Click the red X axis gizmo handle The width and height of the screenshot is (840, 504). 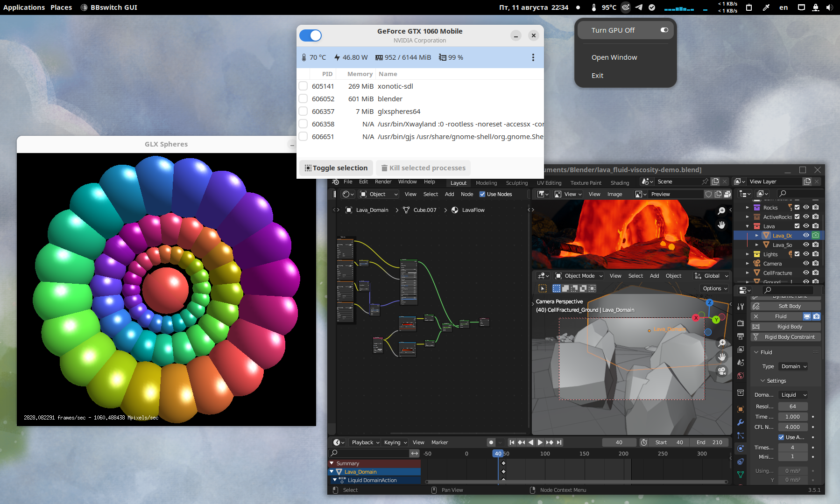click(x=696, y=318)
